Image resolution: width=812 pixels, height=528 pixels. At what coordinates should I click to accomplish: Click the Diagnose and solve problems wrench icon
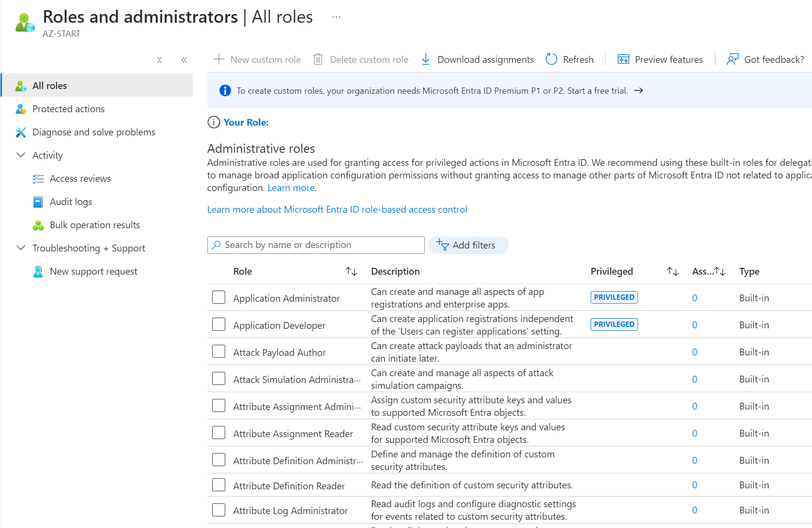21,132
